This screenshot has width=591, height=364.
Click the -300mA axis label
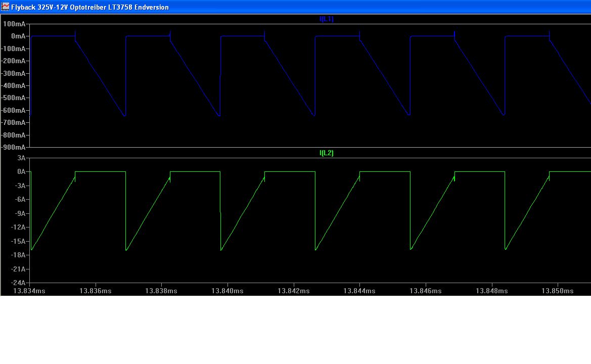(13, 73)
